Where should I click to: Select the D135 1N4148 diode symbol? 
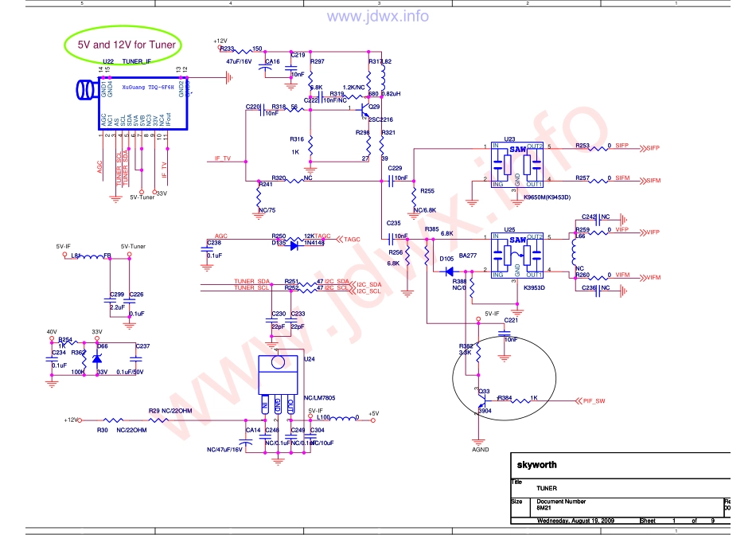click(295, 244)
